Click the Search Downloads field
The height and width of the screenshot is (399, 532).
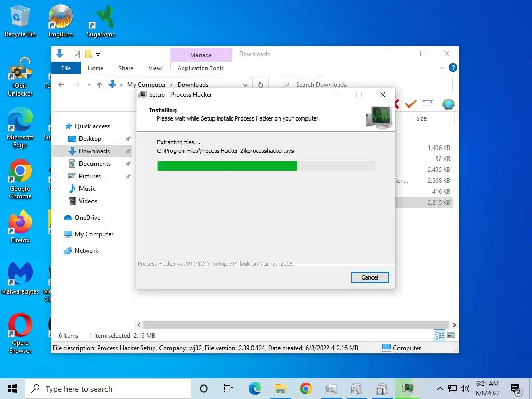tap(363, 85)
